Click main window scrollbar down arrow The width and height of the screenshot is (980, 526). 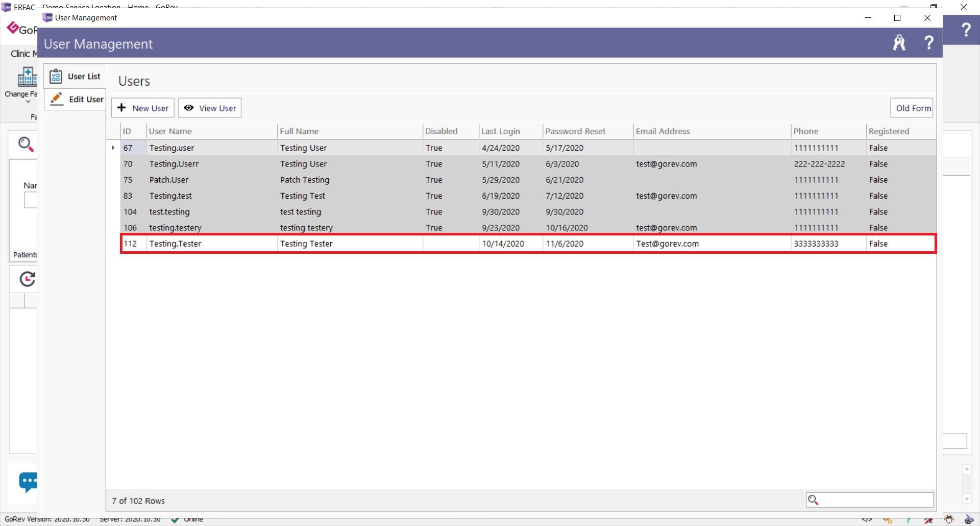tap(967, 499)
